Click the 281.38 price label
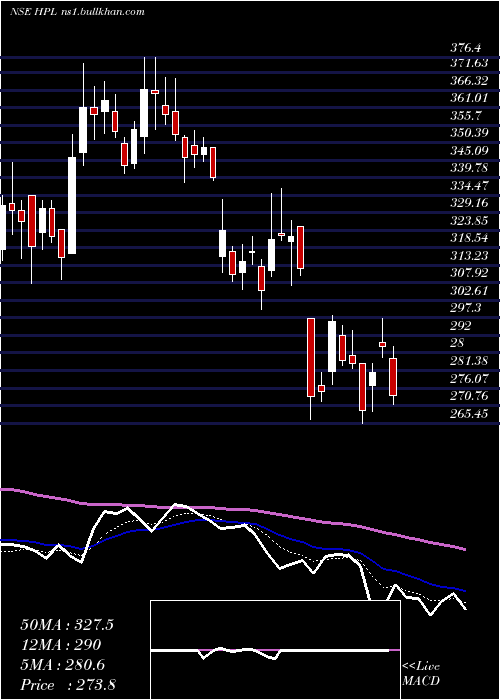This screenshot has height=700, width=500. (469, 360)
